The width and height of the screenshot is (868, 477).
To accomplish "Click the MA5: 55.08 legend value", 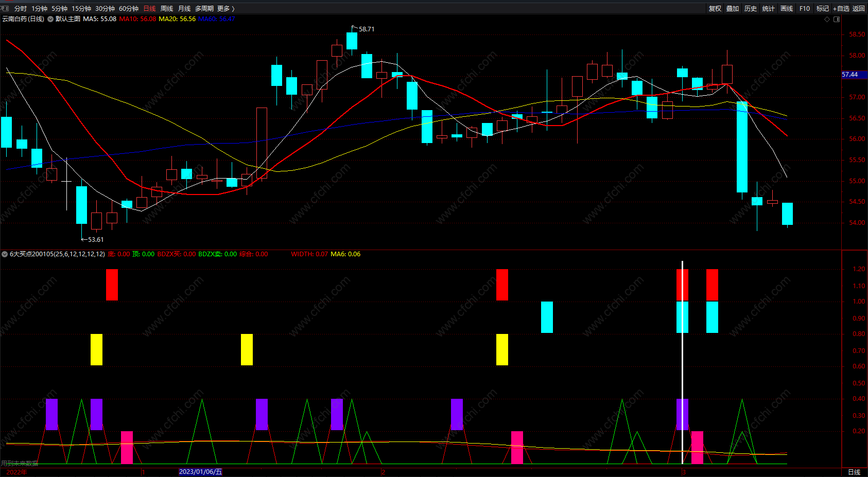I will 100,19.
